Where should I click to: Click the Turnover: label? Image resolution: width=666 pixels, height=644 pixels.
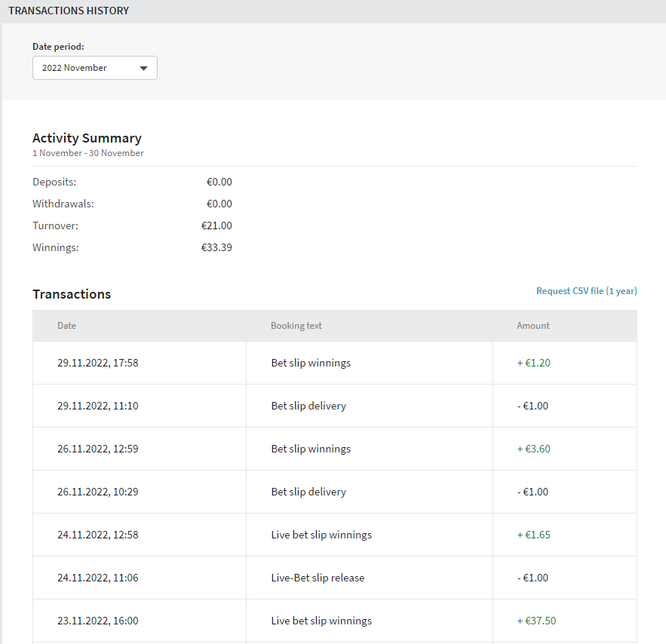[x=56, y=225]
